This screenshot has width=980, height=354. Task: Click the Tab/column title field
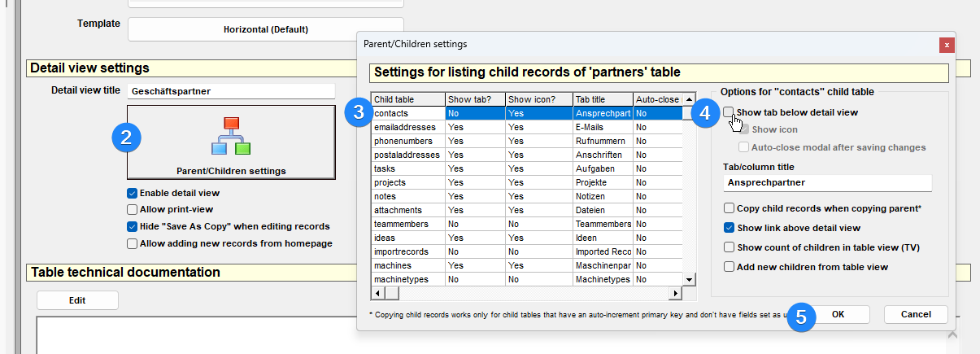(827, 183)
